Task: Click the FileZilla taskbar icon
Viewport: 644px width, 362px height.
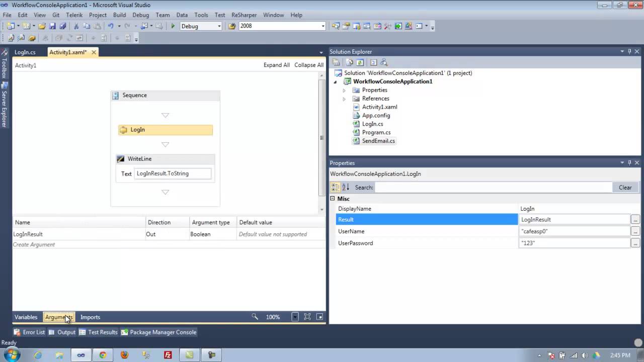Action: click(168, 355)
